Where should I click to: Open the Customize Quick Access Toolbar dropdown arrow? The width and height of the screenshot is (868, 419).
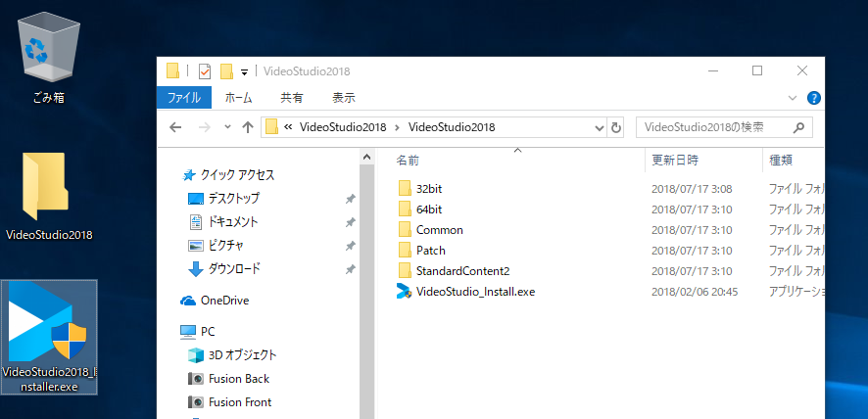click(x=244, y=72)
